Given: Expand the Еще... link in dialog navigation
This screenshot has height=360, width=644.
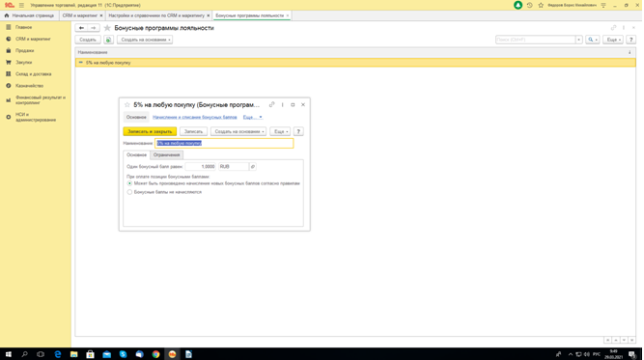Looking at the screenshot, I should point(252,118).
